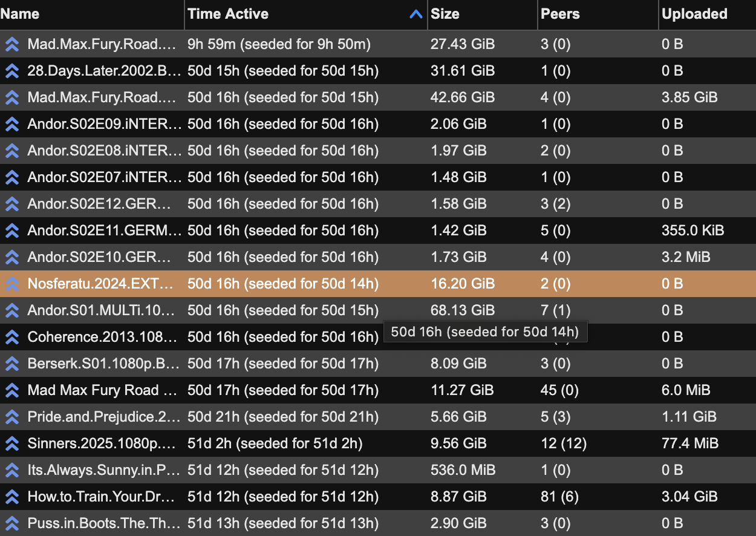Click the Nosferatu.2024 row's upload arrows icon
Image resolution: width=756 pixels, height=536 pixels.
click(11, 284)
